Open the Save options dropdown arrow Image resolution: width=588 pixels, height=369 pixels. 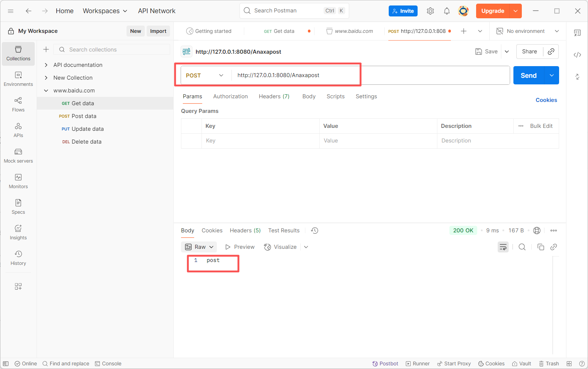click(x=507, y=52)
